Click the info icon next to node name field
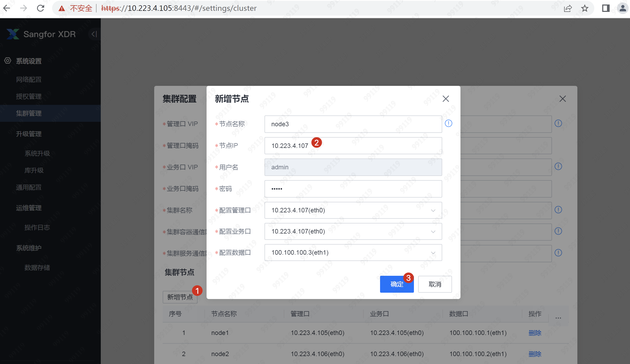The image size is (630, 364). coord(448,123)
